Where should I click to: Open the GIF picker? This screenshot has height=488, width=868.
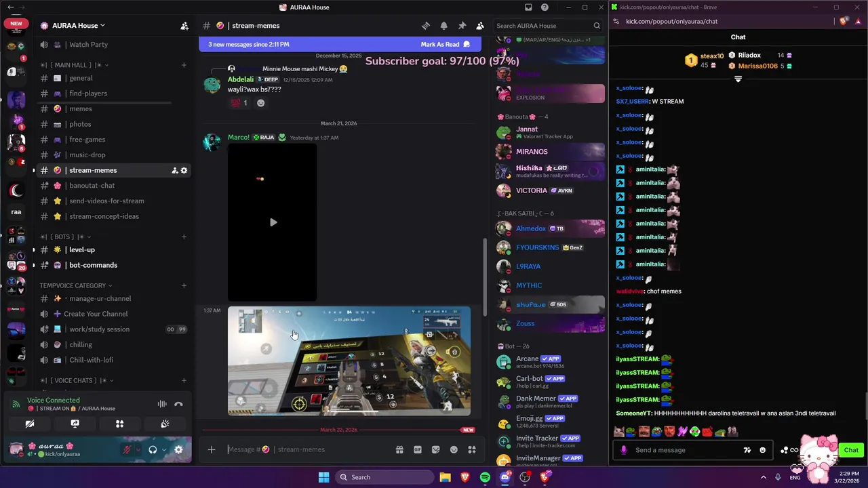click(418, 449)
